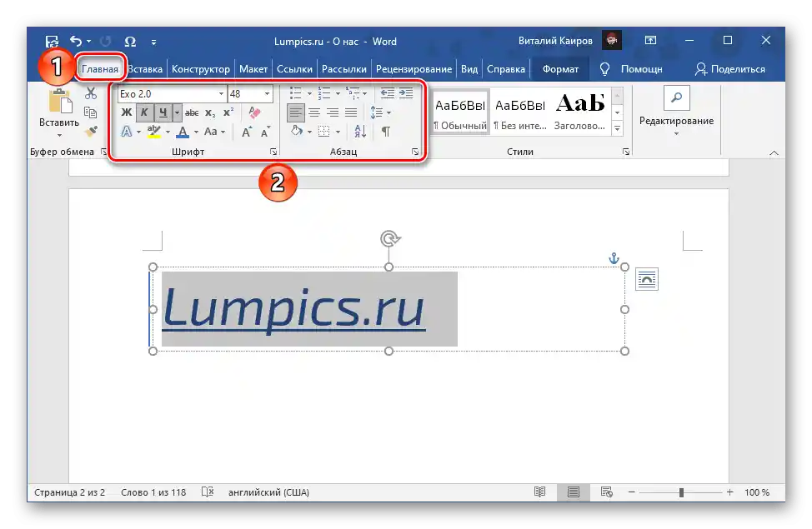This screenshot has width=812, height=529.
Task: Open the Вставка tab
Action: 146,69
